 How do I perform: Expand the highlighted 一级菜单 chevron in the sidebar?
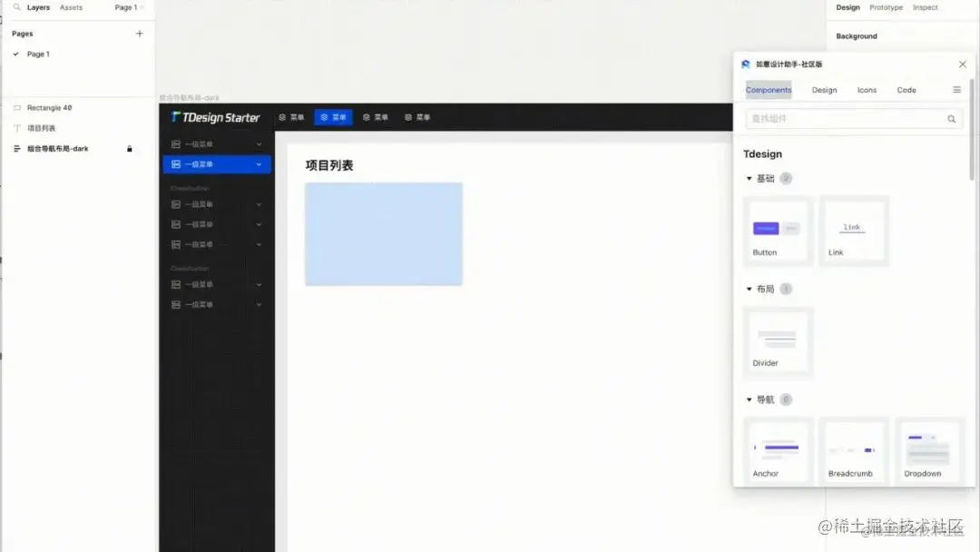point(257,163)
